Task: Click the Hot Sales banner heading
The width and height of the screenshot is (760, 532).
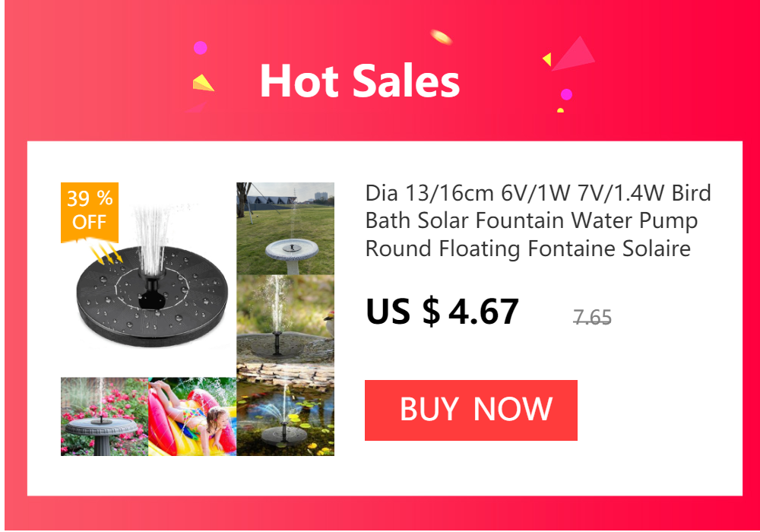Action: click(359, 81)
